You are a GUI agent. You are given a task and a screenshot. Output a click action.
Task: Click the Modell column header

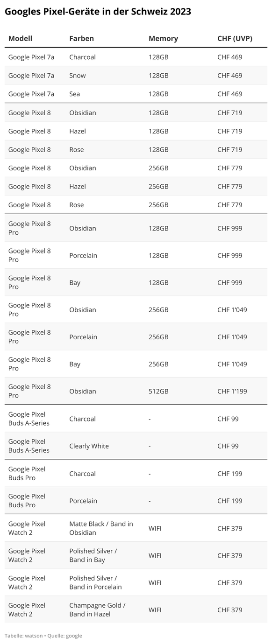click(20, 38)
